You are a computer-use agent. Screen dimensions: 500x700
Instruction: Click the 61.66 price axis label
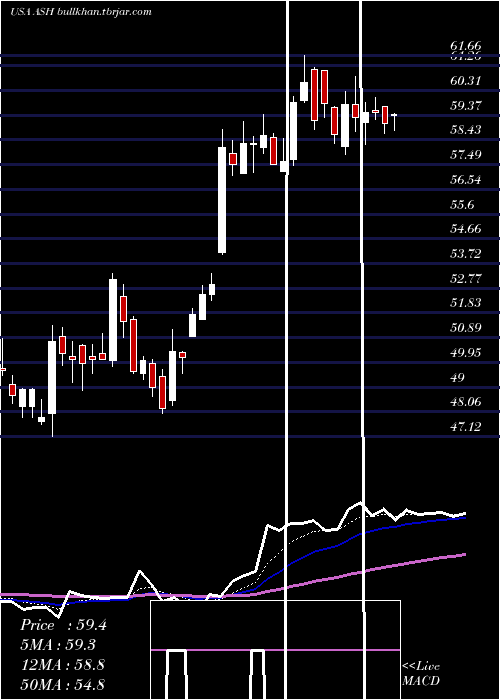tap(466, 46)
